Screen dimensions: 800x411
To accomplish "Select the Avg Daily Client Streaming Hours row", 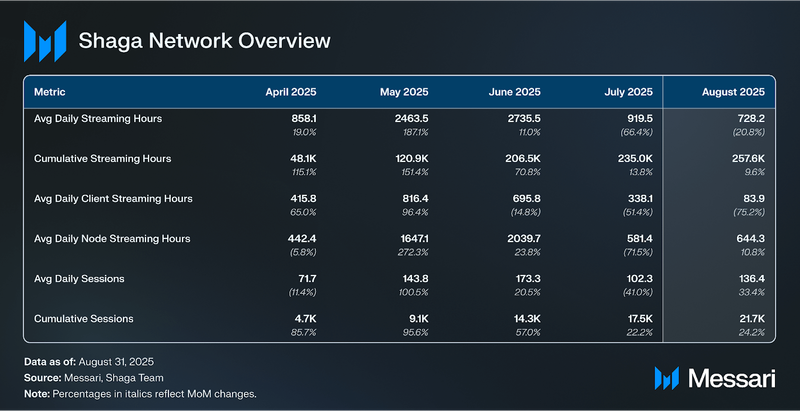I will [113, 199].
